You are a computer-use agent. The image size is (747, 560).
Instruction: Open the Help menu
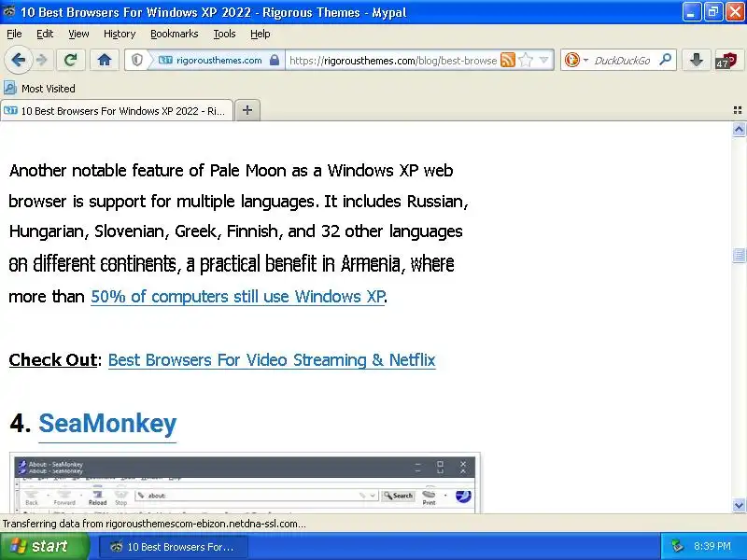(261, 34)
